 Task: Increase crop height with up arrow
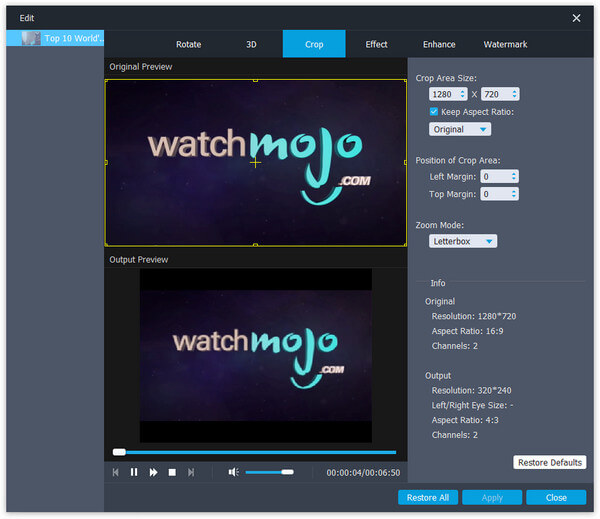point(514,91)
